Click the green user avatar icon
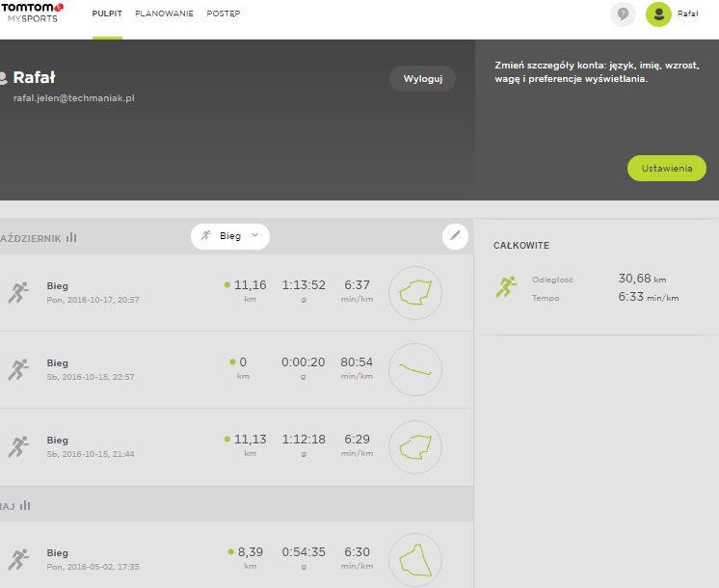The image size is (719, 588). coord(658,14)
